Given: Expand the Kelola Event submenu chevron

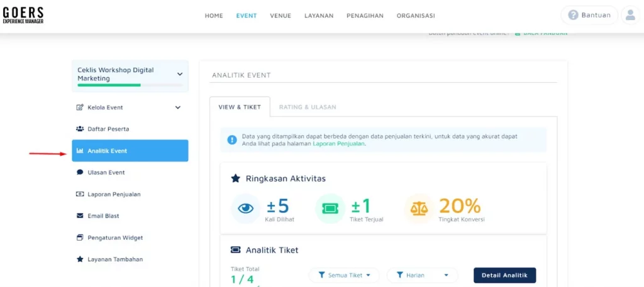Looking at the screenshot, I should pyautogui.click(x=178, y=107).
